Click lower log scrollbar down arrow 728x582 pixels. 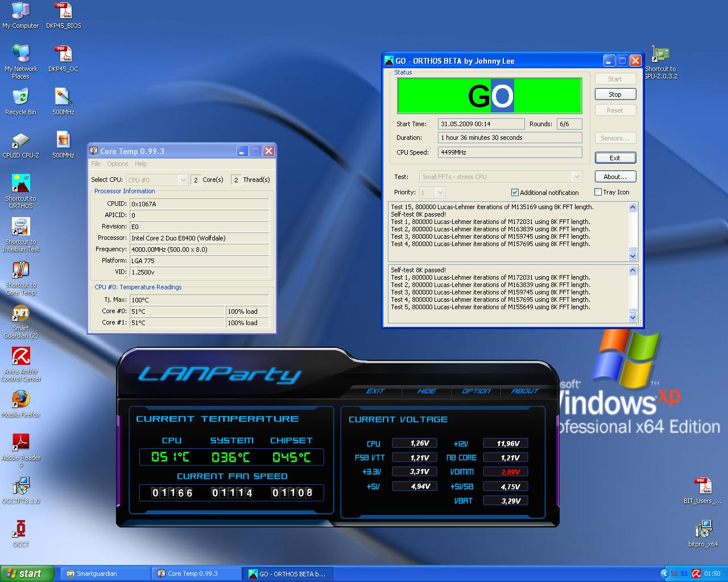pos(632,318)
